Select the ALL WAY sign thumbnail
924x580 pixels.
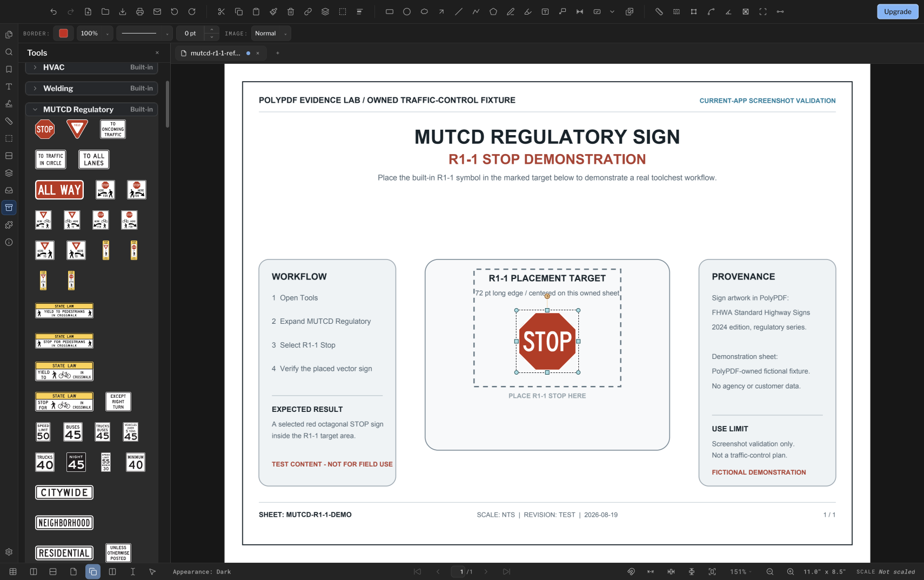coord(59,190)
